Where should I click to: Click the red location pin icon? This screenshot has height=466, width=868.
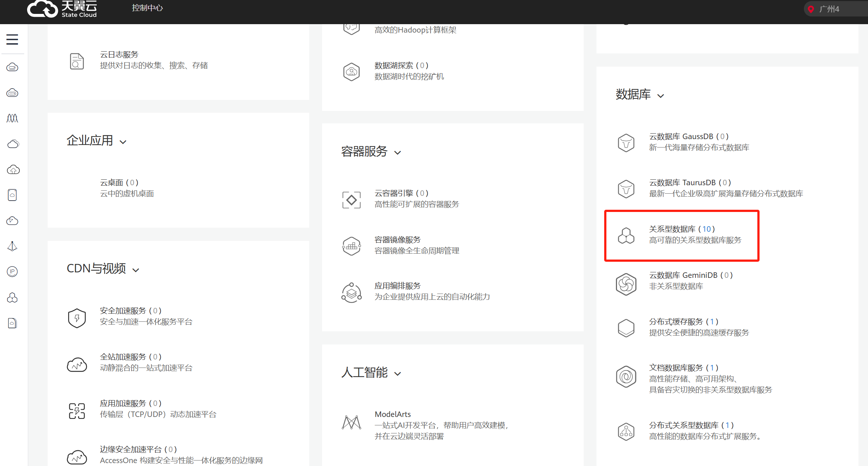pos(811,9)
